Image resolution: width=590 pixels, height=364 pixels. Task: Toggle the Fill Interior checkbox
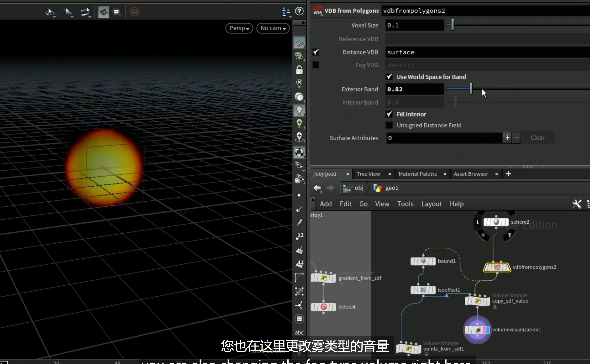click(389, 114)
